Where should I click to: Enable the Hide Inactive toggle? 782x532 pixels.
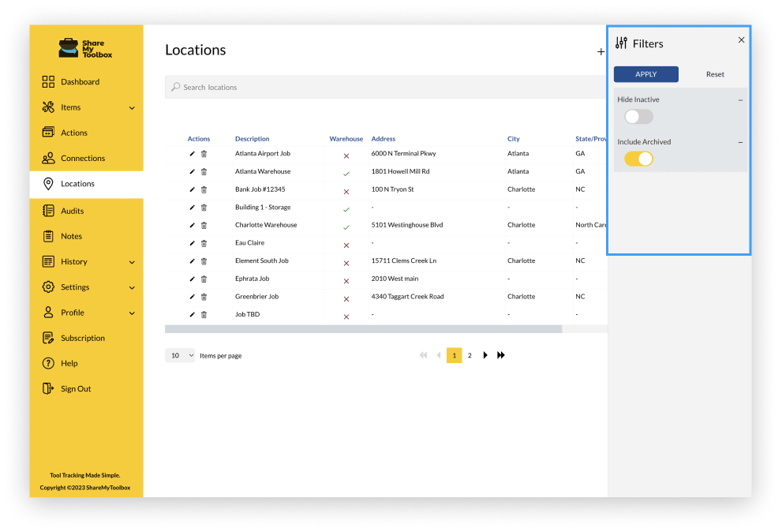tap(638, 116)
